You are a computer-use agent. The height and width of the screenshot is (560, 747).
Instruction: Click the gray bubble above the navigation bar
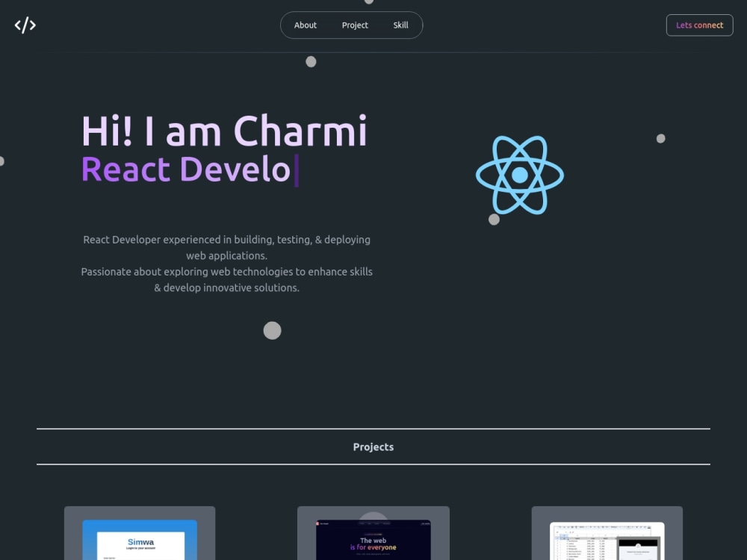(x=368, y=2)
